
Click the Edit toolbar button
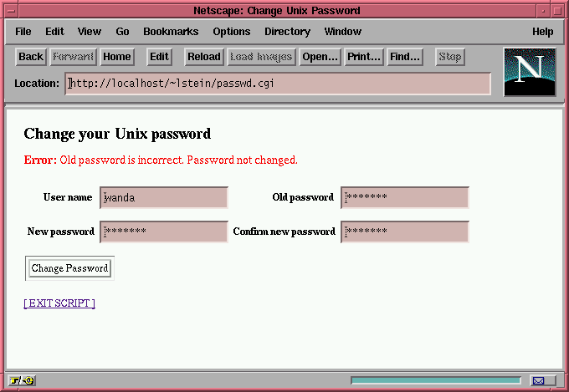coord(159,57)
